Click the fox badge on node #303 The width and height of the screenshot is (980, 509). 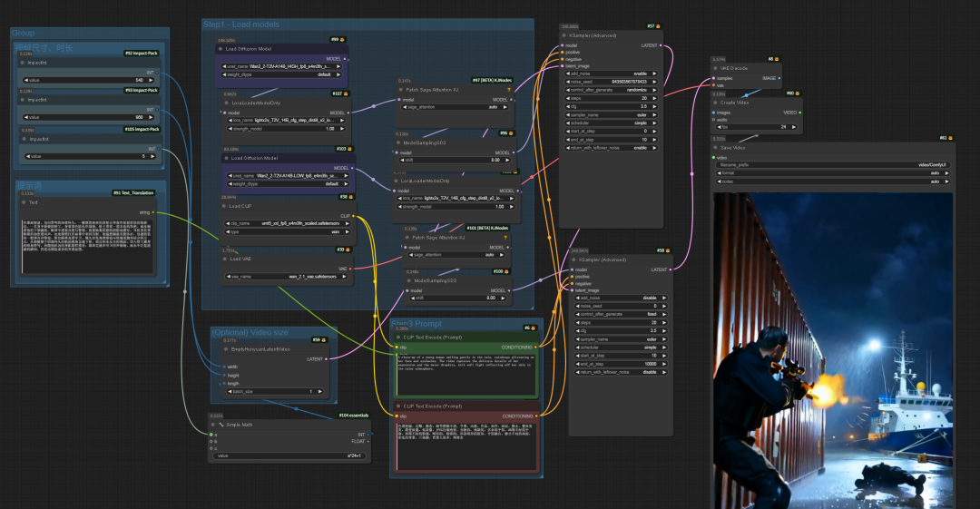[x=349, y=149]
